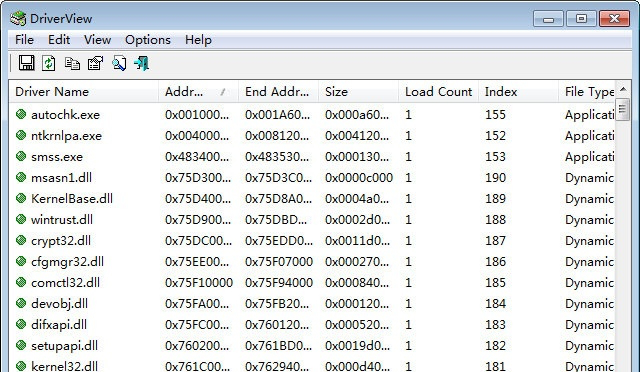The height and width of the screenshot is (386, 640).
Task: Click the vertical scrollbar up arrow
Action: point(623,89)
